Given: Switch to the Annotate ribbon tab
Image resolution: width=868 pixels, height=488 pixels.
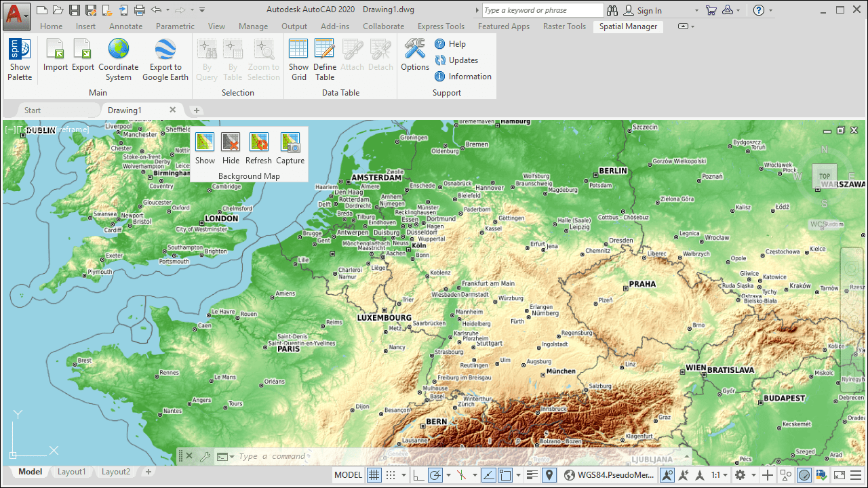Looking at the screenshot, I should (x=125, y=26).
